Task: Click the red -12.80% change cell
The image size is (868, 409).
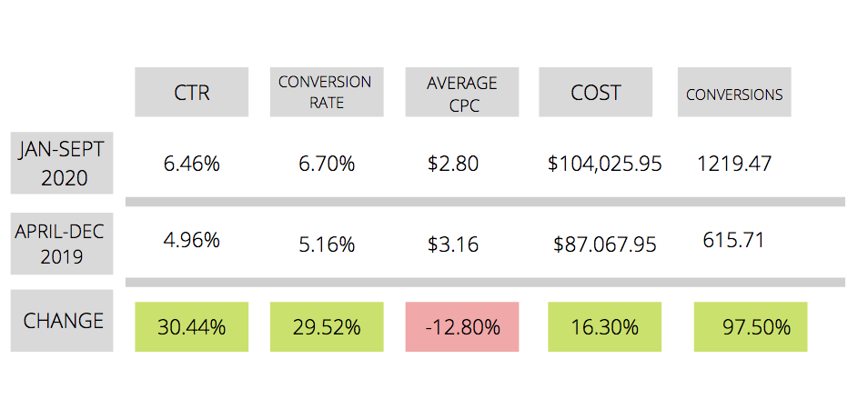Action: (x=461, y=327)
